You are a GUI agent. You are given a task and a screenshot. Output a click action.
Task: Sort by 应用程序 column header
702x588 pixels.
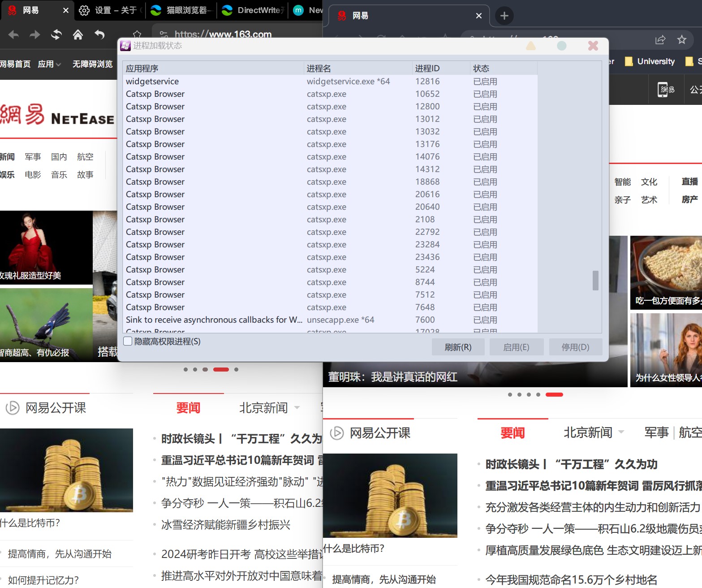[213, 68]
